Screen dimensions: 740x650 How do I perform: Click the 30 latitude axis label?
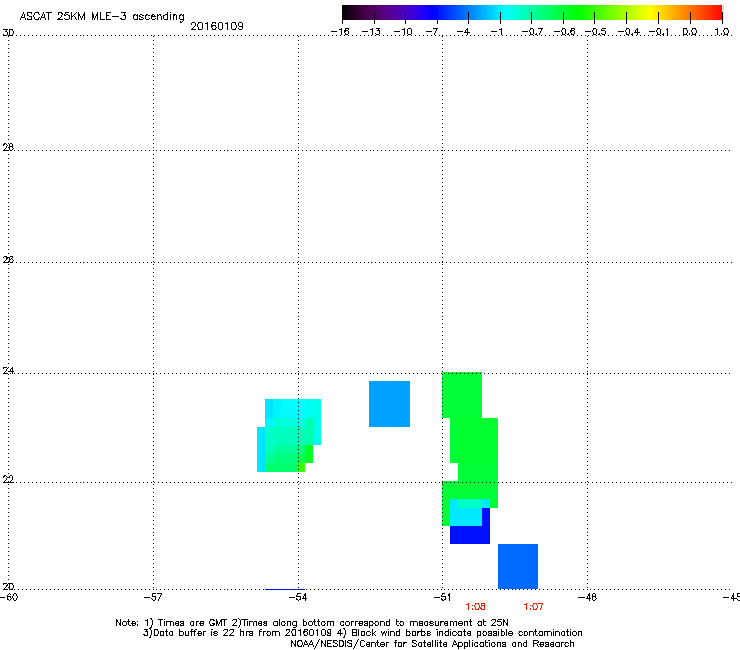[8, 33]
